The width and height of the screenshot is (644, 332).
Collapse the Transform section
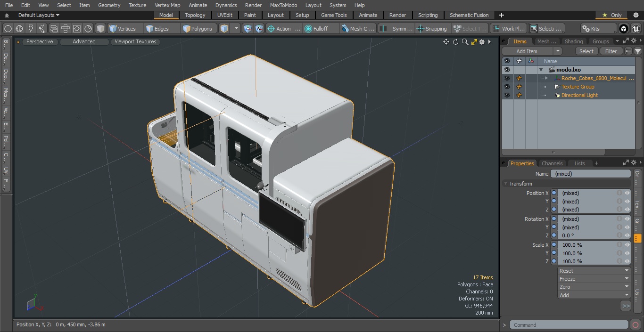[505, 184]
